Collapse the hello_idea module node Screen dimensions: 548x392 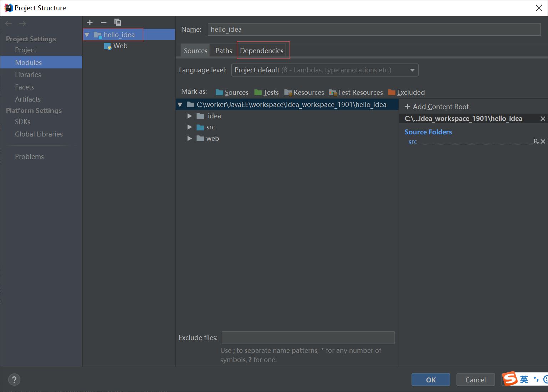click(87, 35)
